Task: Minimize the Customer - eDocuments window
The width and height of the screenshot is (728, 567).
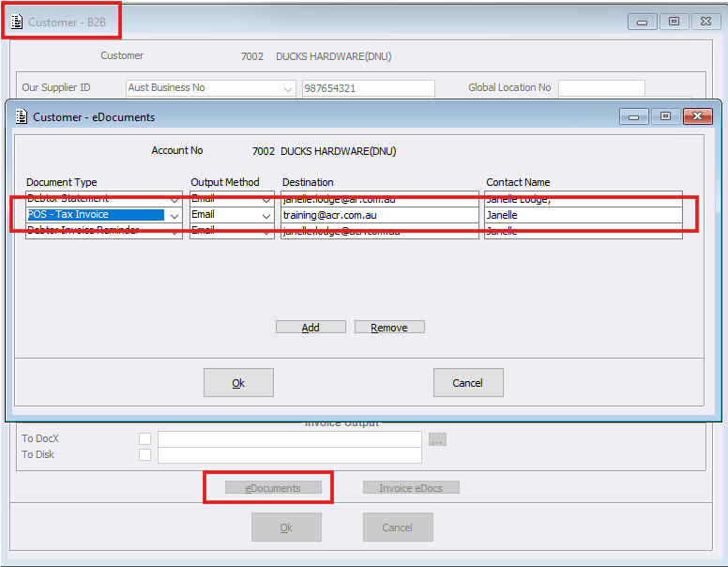Action: (634, 116)
